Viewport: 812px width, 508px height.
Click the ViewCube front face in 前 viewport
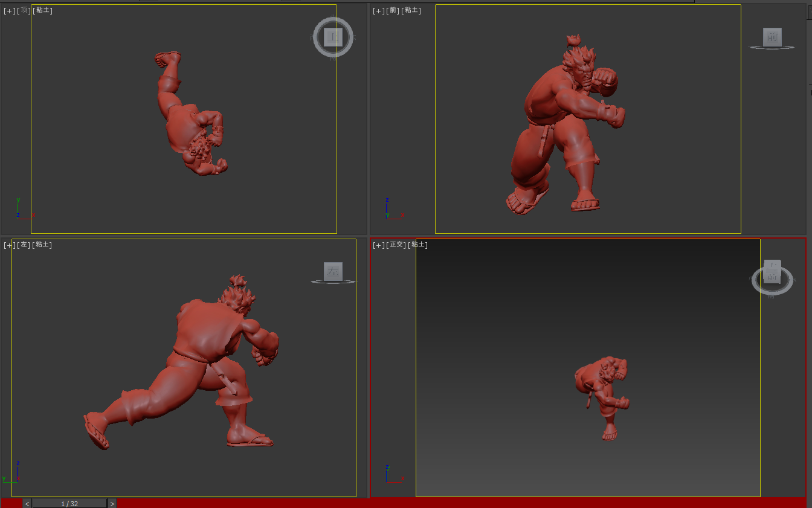coord(772,36)
